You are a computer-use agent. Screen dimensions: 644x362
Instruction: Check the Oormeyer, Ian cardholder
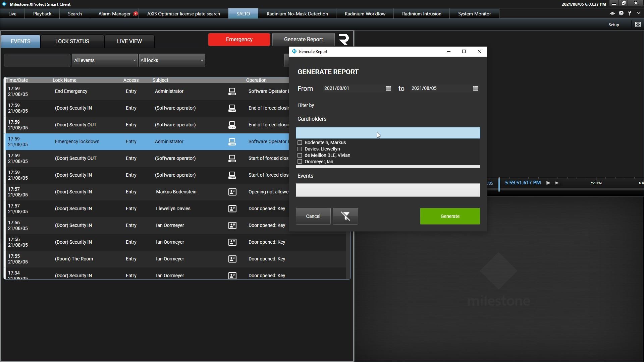pos(300,162)
